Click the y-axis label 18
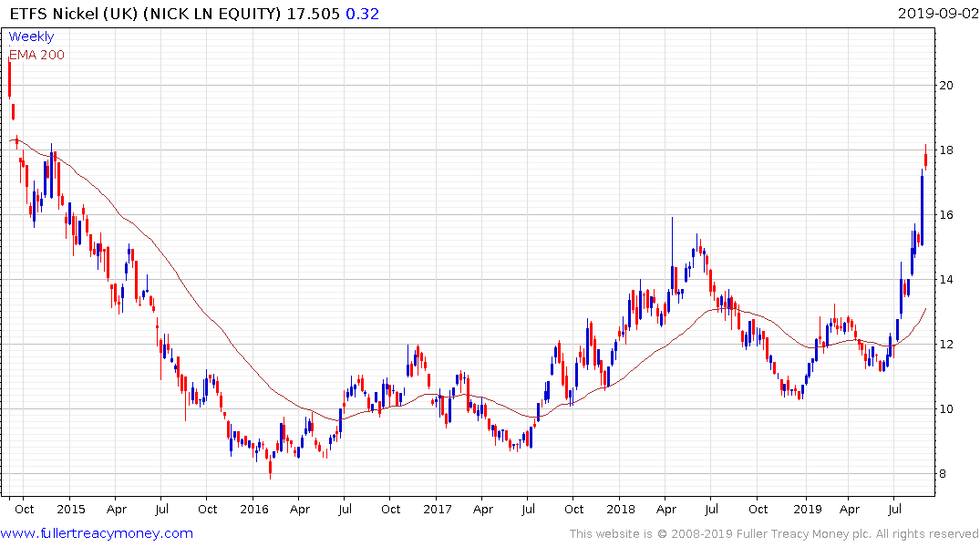Viewport: 980px width, 547px height. tap(946, 150)
